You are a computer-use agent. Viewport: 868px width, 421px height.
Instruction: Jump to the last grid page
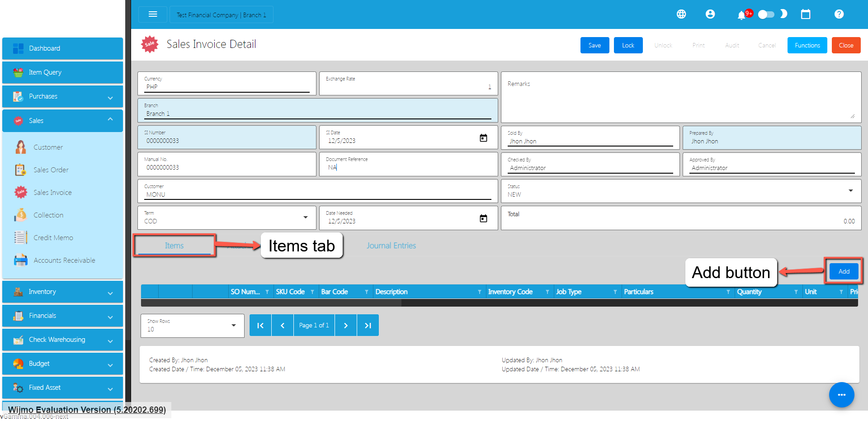[368, 326]
